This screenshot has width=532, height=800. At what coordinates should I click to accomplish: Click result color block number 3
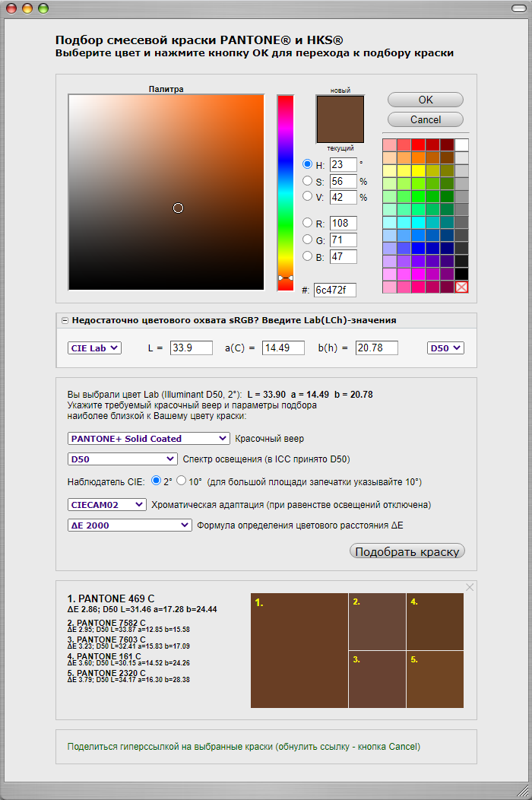378,679
